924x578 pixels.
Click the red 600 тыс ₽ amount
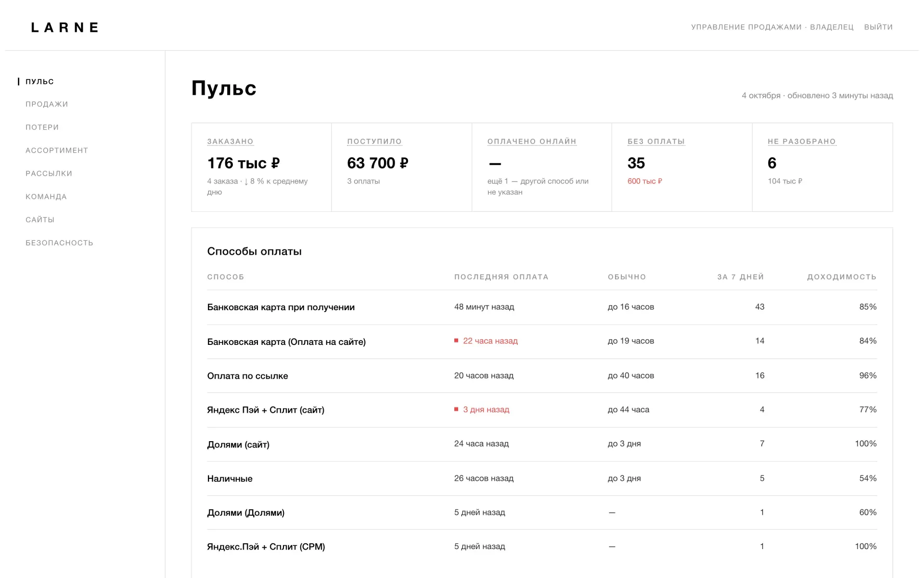[x=645, y=181]
